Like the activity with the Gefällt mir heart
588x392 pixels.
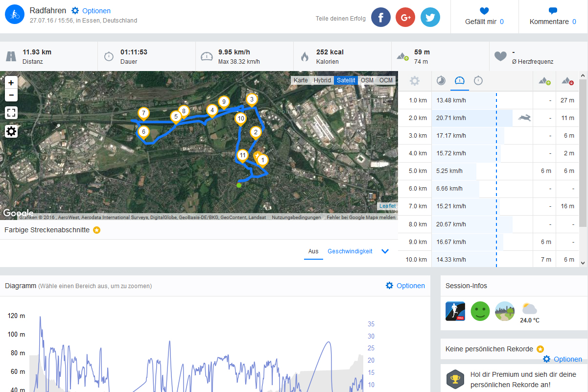pos(484,11)
